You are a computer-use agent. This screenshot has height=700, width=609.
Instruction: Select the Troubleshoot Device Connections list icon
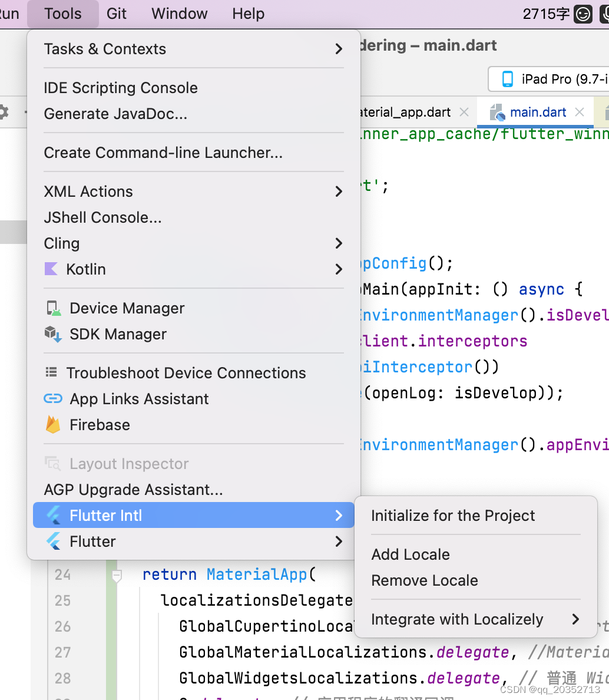coord(52,372)
